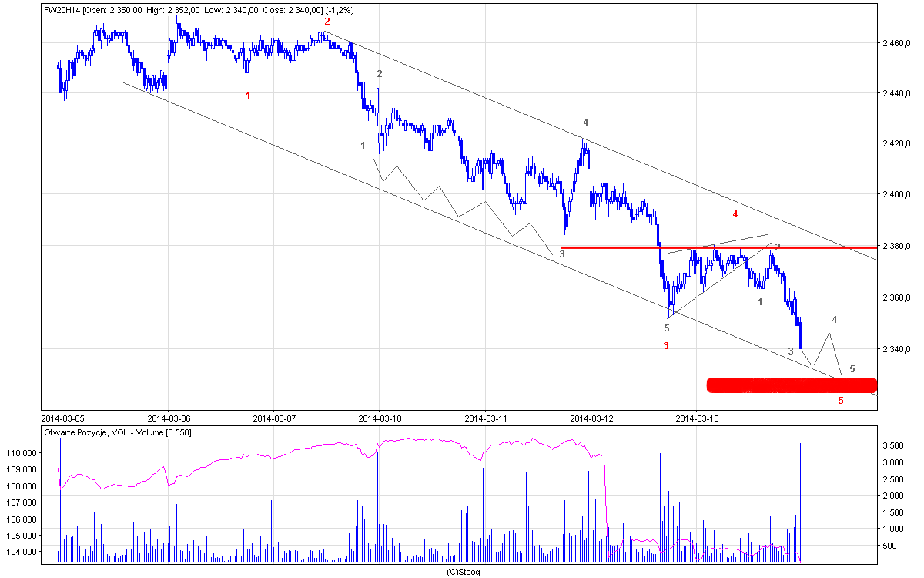This screenshot has width=924, height=578.
Task: Click the 2 340,0 price axis label
Action: tap(899, 349)
